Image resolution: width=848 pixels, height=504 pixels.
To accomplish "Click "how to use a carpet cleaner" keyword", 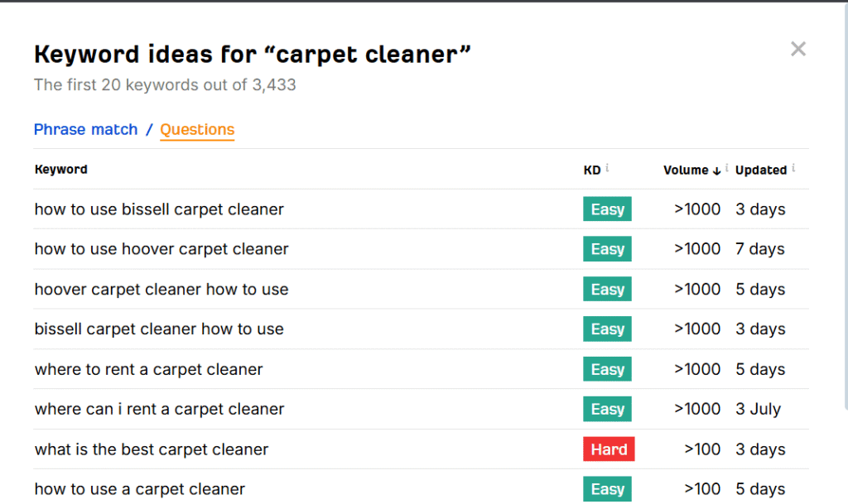I will coord(140,489).
